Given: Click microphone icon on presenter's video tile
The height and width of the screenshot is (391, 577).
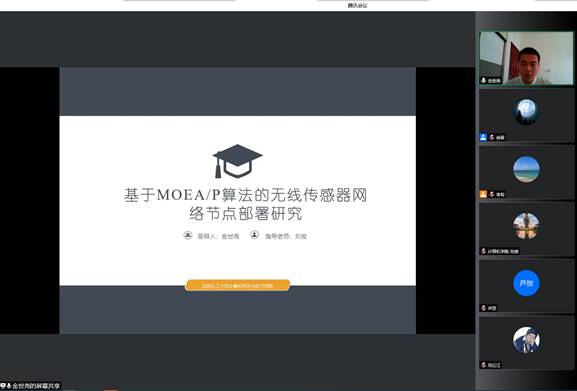Looking at the screenshot, I should pyautogui.click(x=484, y=80).
